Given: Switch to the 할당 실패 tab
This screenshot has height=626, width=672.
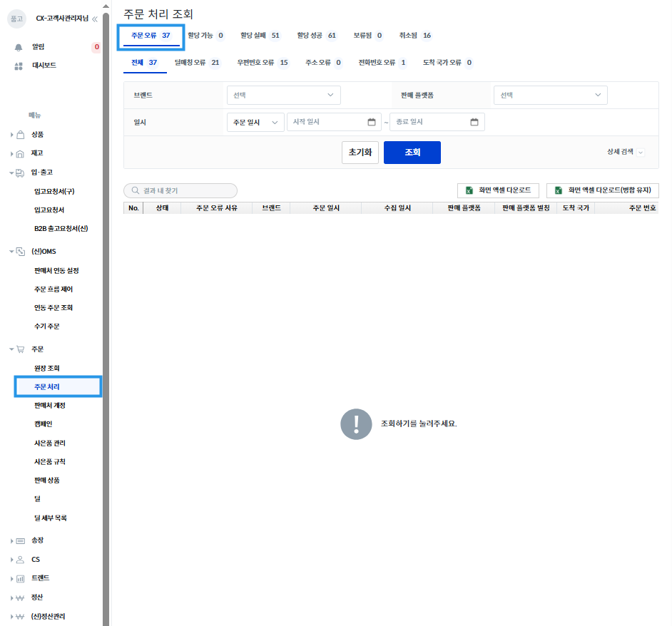Looking at the screenshot, I should coord(260,36).
